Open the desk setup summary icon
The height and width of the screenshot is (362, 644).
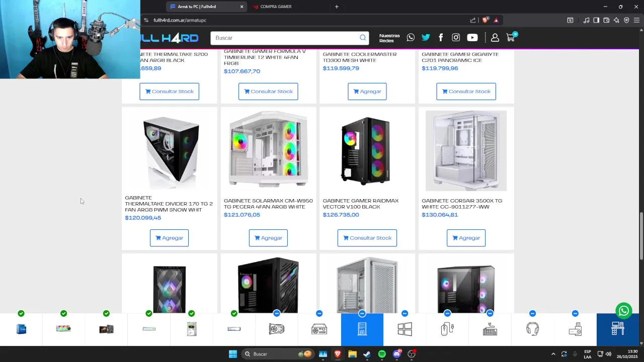click(x=618, y=329)
